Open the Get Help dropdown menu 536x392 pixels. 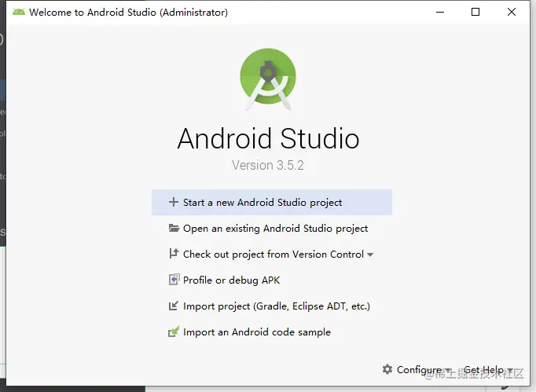point(488,369)
